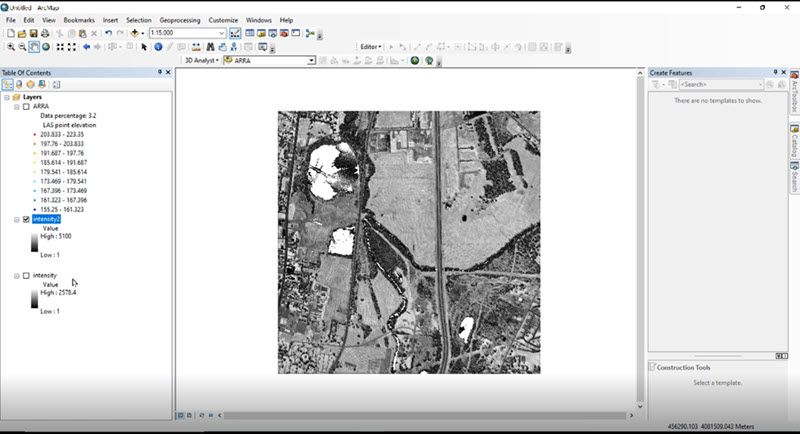
Task: Uncheck the intensity2 layer checkbox
Action: point(26,219)
